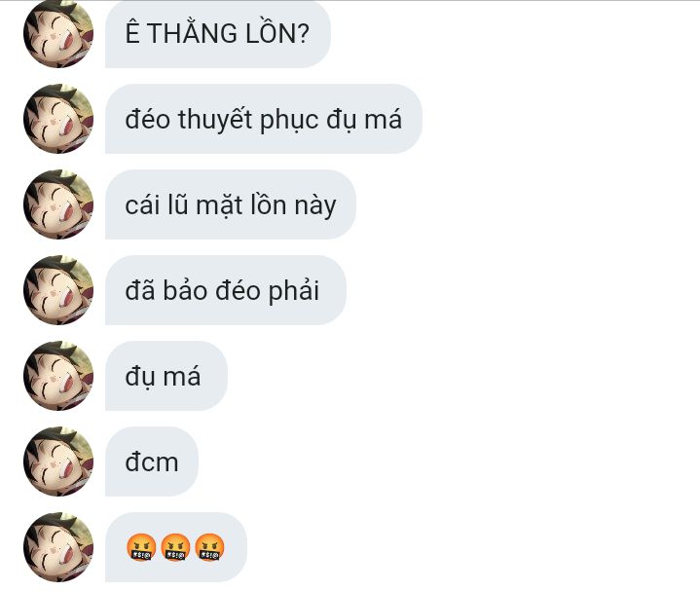Image resolution: width=700 pixels, height=591 pixels.
Task: Open the avatar beside the angry emoji message
Action: (58, 547)
